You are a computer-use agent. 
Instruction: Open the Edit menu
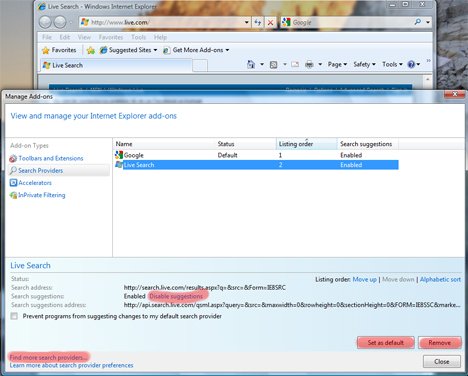[65, 37]
